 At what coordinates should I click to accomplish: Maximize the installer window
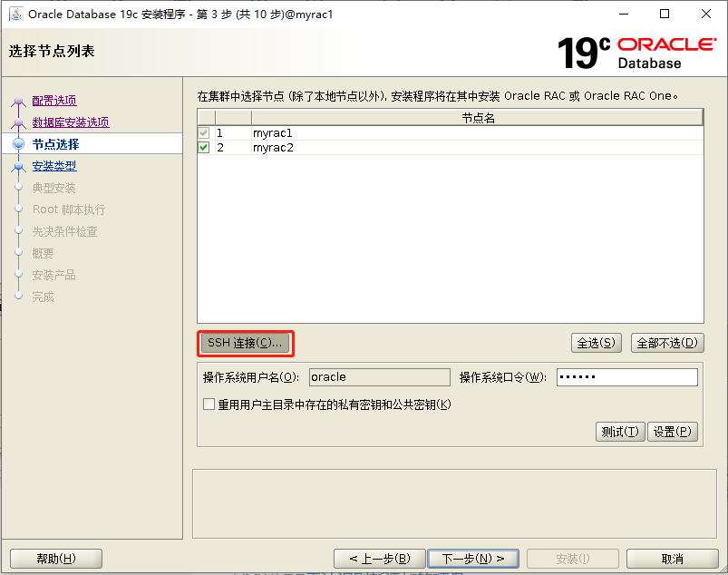click(x=665, y=14)
